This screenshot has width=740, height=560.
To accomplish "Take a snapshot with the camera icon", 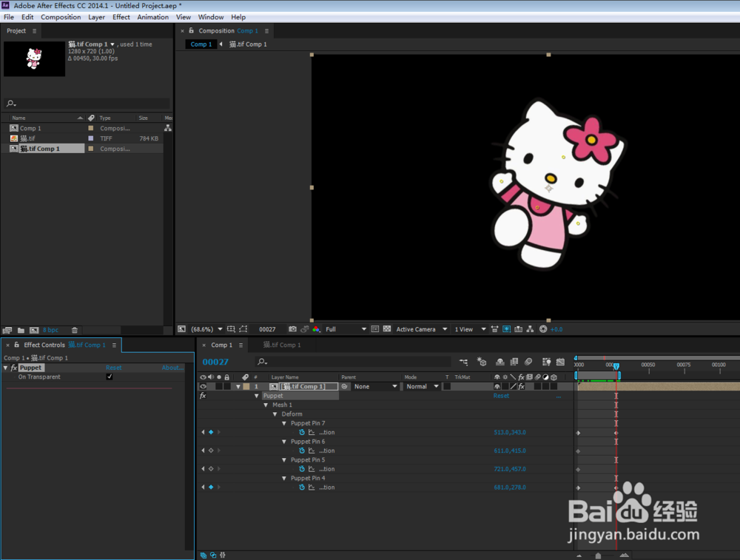I will (x=292, y=329).
